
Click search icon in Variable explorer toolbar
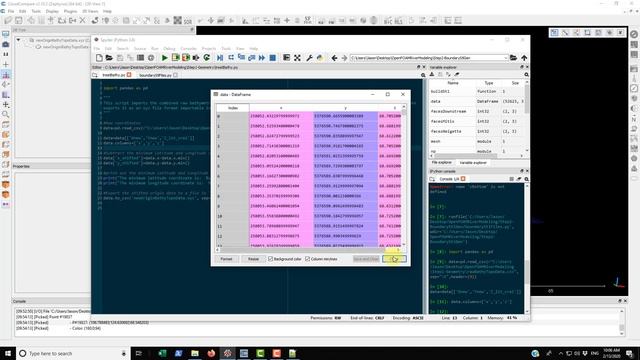tap(526, 74)
